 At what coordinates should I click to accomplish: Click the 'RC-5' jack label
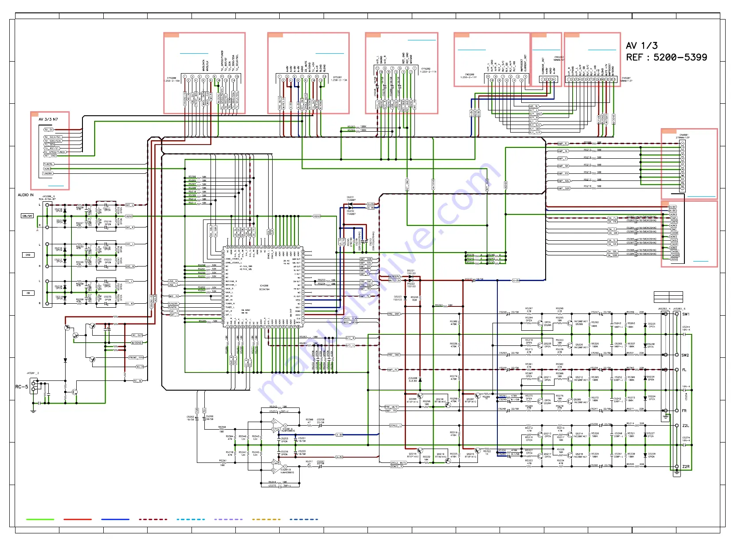point(21,387)
